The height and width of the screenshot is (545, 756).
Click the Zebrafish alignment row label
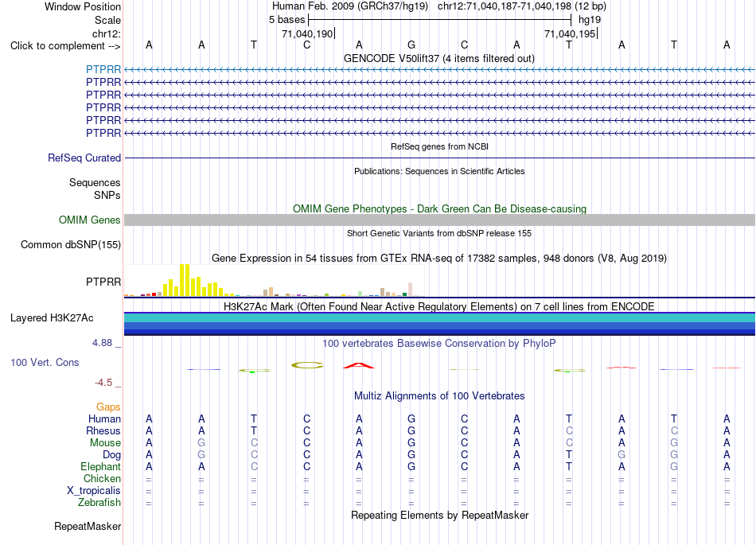tap(99, 502)
